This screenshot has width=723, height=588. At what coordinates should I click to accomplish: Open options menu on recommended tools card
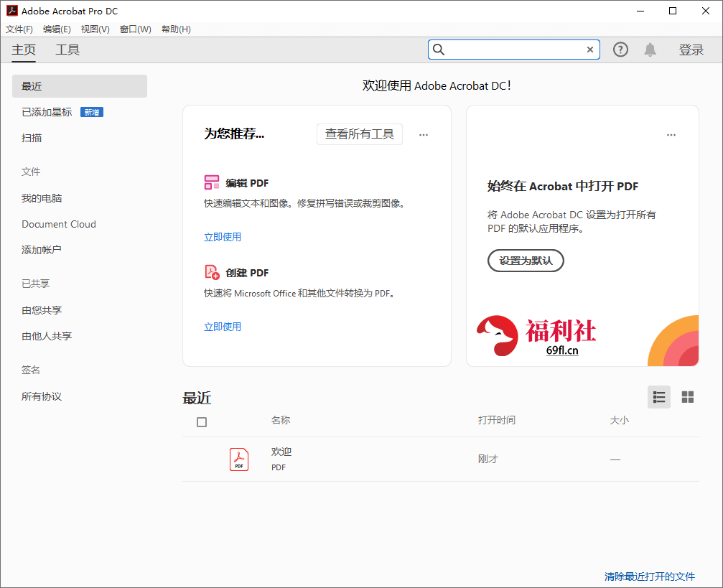[x=424, y=135]
